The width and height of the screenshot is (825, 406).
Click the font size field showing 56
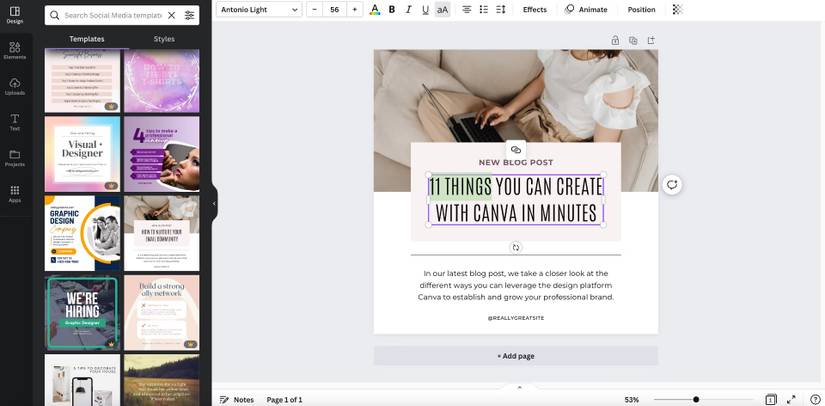[x=335, y=9]
